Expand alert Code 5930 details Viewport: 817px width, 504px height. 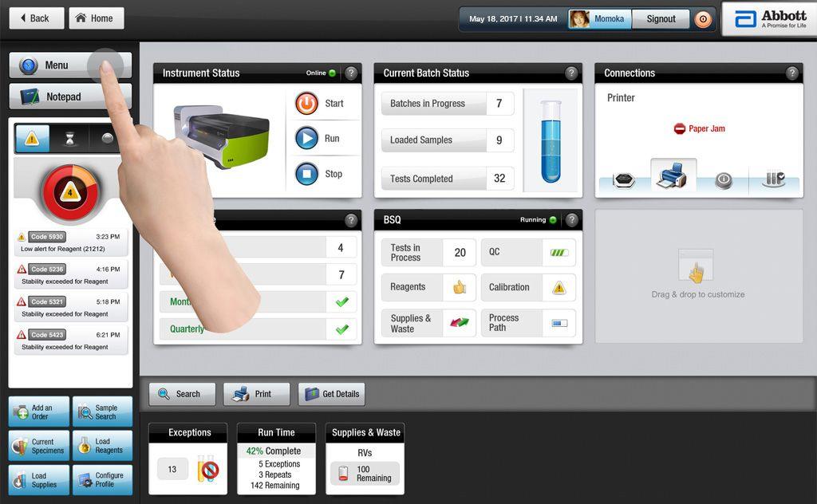pyautogui.click(x=72, y=243)
